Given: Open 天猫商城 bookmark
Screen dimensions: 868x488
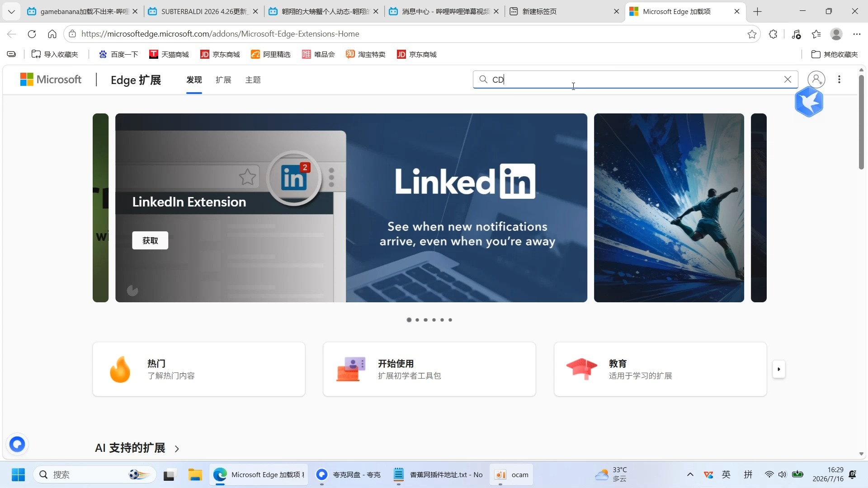Looking at the screenshot, I should 169,54.
